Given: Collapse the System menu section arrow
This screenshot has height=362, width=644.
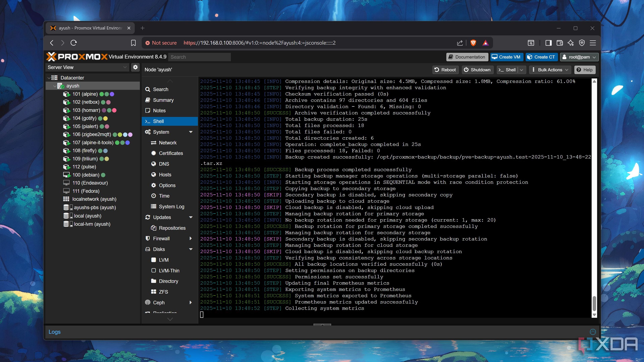Looking at the screenshot, I should (x=191, y=132).
